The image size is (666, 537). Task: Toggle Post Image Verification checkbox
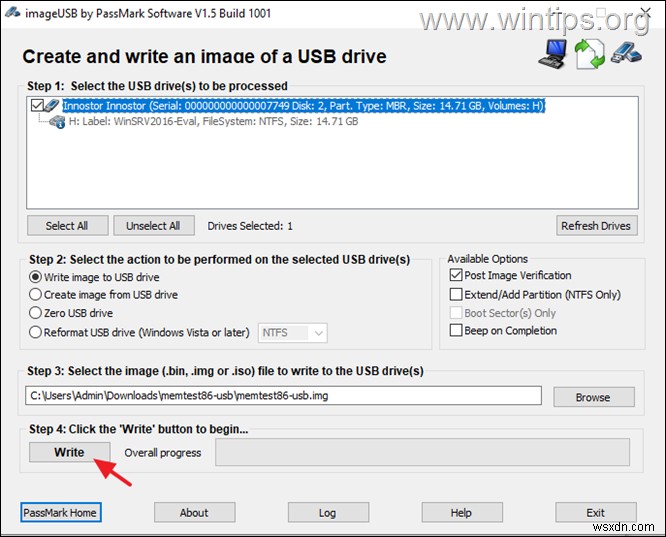[x=456, y=275]
